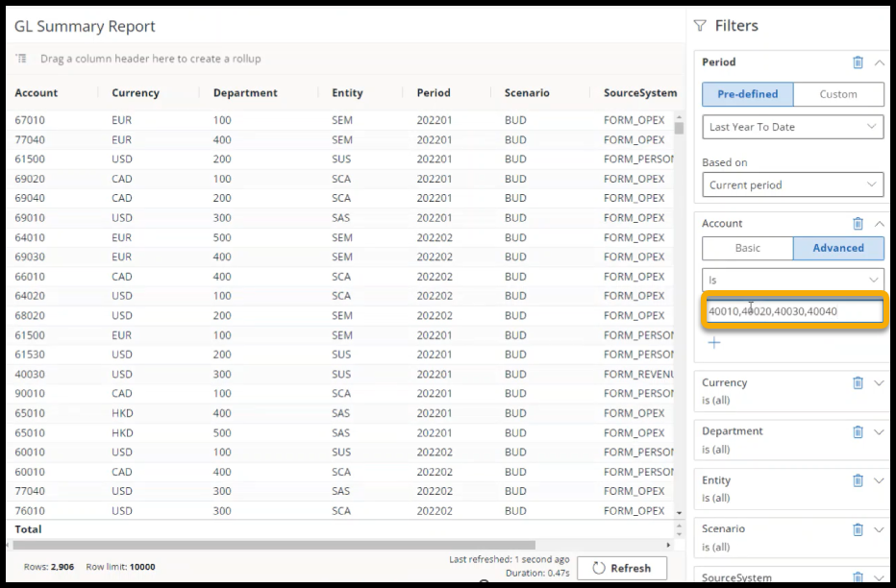Click the vertical scrollbar of the table
Viewport: 896px width, 588px height.
point(679,288)
